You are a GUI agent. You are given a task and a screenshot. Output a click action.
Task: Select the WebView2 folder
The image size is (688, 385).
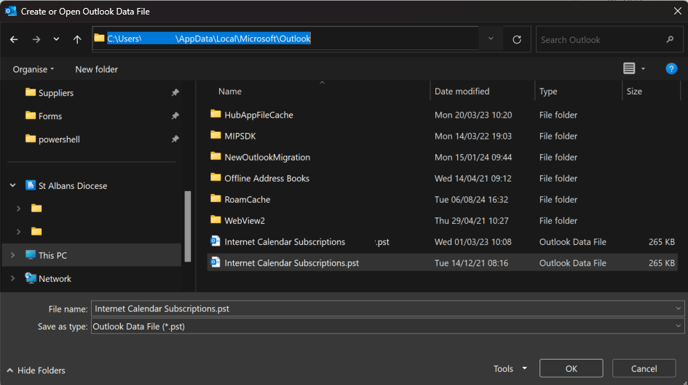pos(244,220)
